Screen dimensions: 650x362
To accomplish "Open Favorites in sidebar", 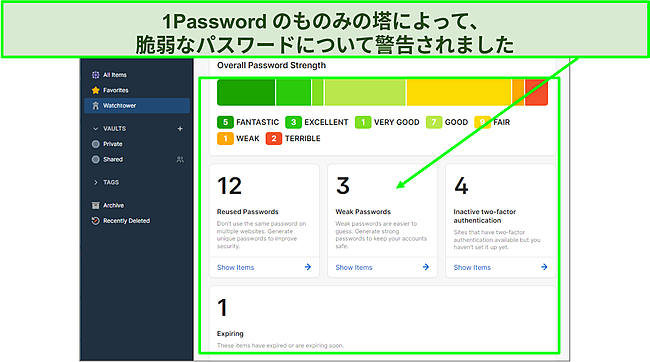I will coord(137,90).
